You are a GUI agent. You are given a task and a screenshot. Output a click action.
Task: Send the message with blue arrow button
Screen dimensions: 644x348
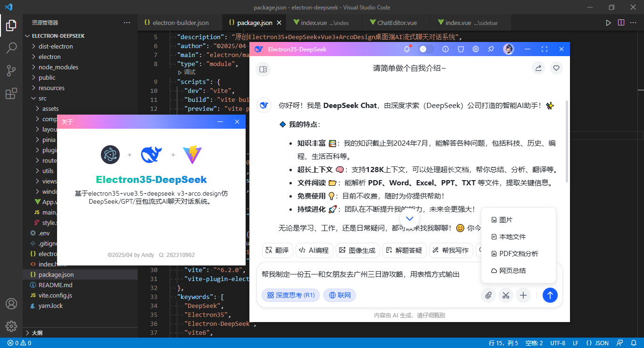click(550, 295)
